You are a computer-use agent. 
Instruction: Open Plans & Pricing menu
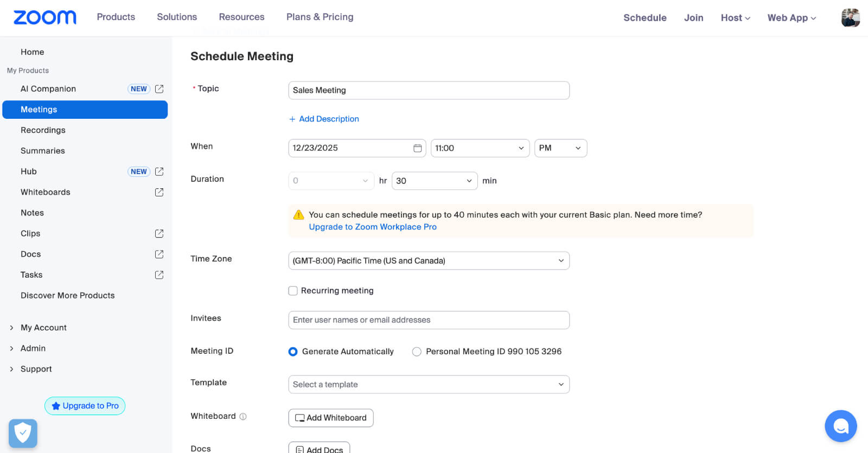(320, 17)
